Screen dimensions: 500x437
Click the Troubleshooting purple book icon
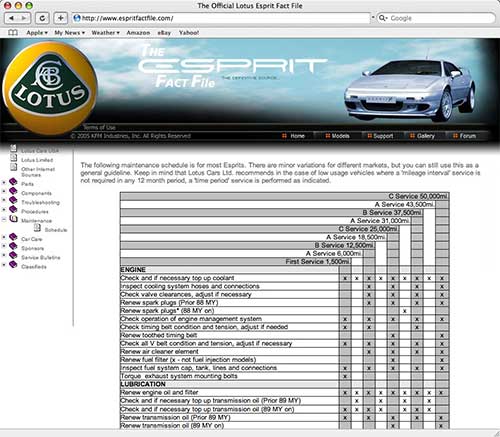pyautogui.click(x=13, y=200)
